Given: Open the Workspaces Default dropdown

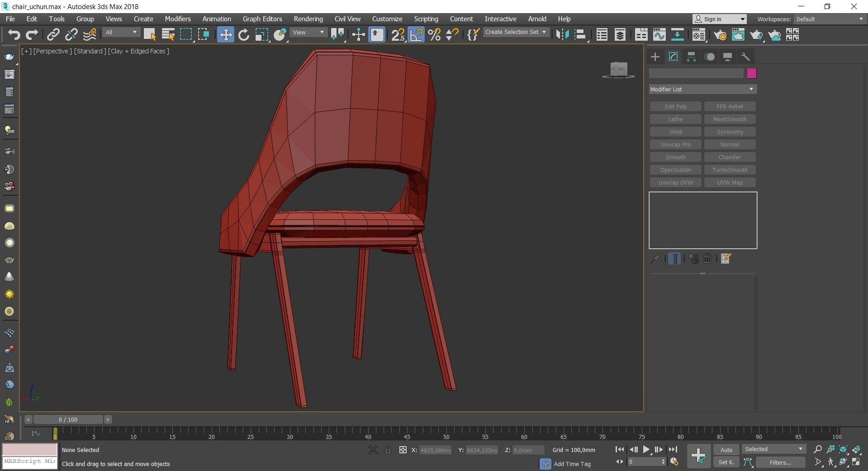Looking at the screenshot, I should pos(830,19).
